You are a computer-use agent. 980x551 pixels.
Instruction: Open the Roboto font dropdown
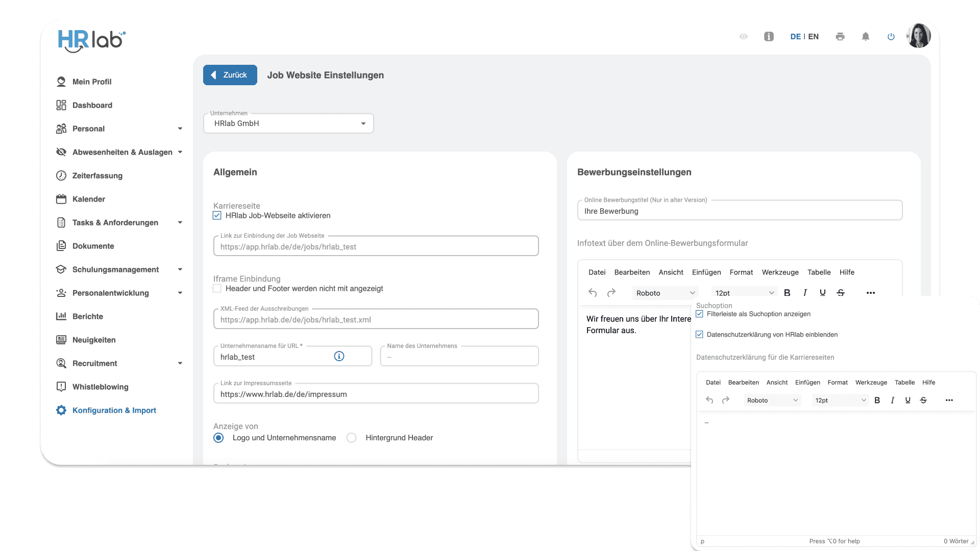point(665,292)
